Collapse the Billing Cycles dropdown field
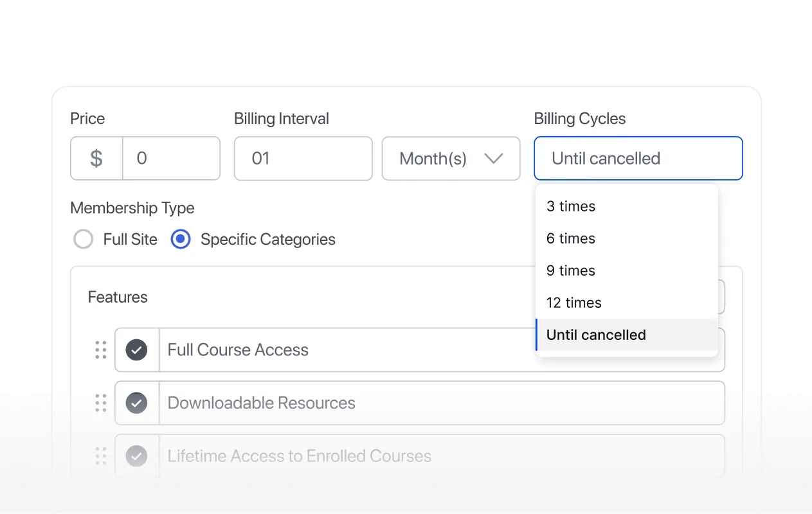The height and width of the screenshot is (514, 812). click(x=638, y=158)
